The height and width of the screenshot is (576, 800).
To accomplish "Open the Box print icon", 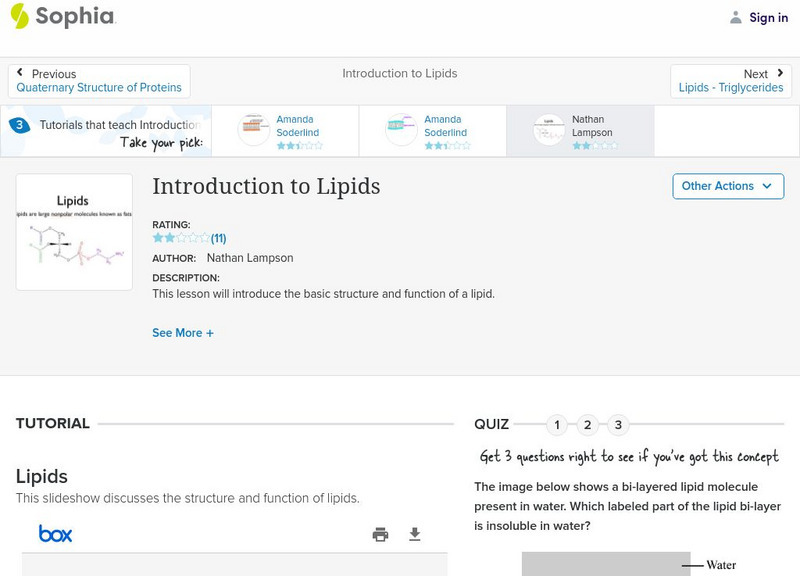I will click(380, 534).
